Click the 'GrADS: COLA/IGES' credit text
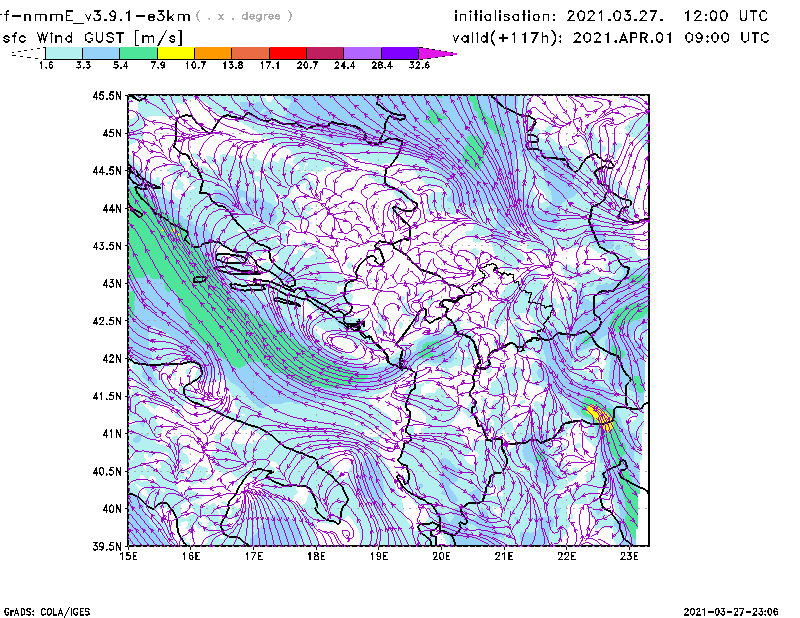This screenshot has height=618, width=800. 47,612
